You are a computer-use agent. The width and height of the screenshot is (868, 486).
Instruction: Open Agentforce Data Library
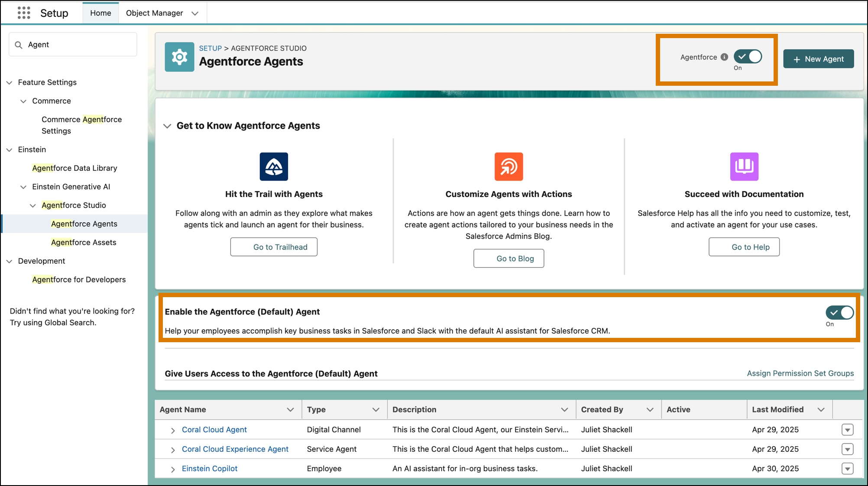[74, 168]
